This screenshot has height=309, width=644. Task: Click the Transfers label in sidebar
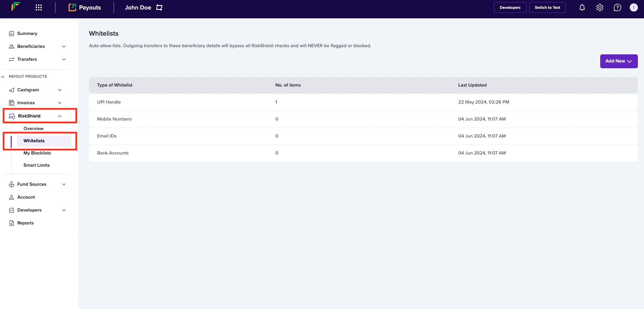point(27,59)
